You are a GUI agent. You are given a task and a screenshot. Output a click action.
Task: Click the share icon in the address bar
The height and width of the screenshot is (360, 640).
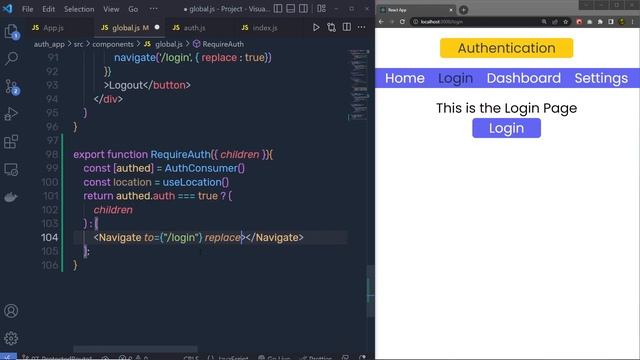555,22
